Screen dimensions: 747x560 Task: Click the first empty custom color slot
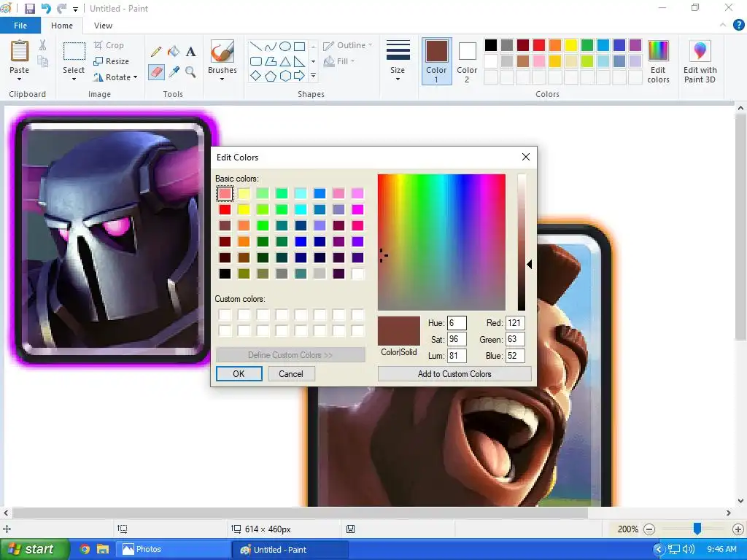point(225,315)
